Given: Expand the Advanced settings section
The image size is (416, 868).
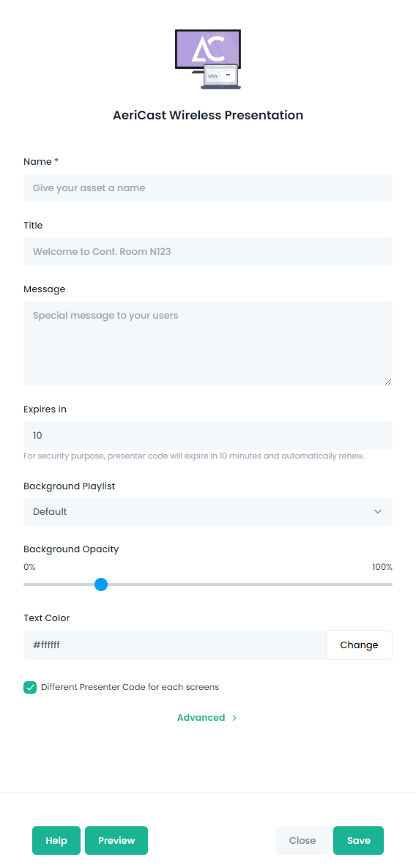Looking at the screenshot, I should coord(207,717).
